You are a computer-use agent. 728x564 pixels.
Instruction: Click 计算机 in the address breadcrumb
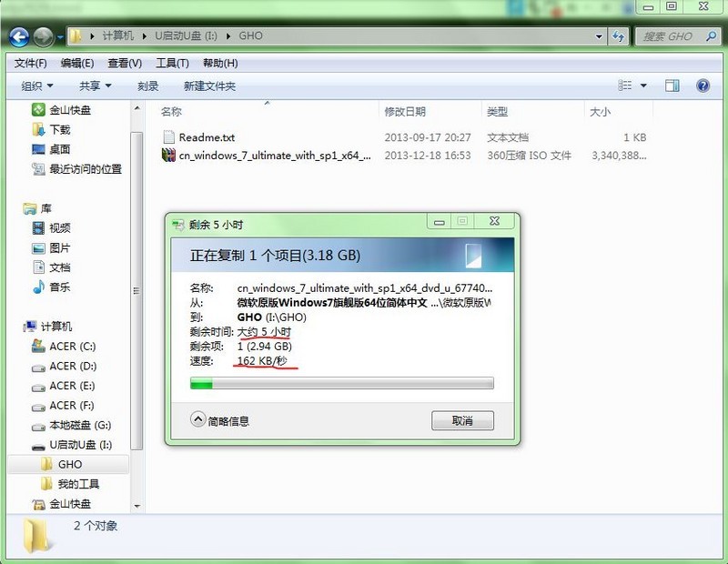(118, 36)
